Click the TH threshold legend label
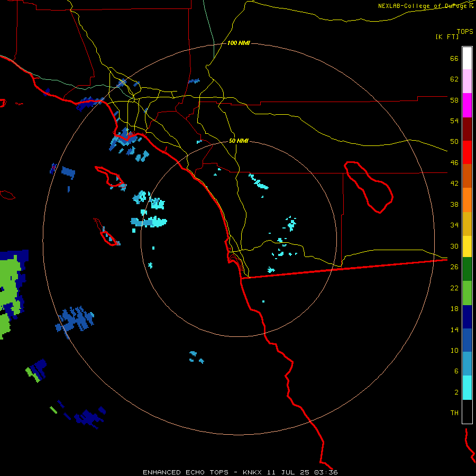The width and height of the screenshot is (476, 476). [x=454, y=413]
